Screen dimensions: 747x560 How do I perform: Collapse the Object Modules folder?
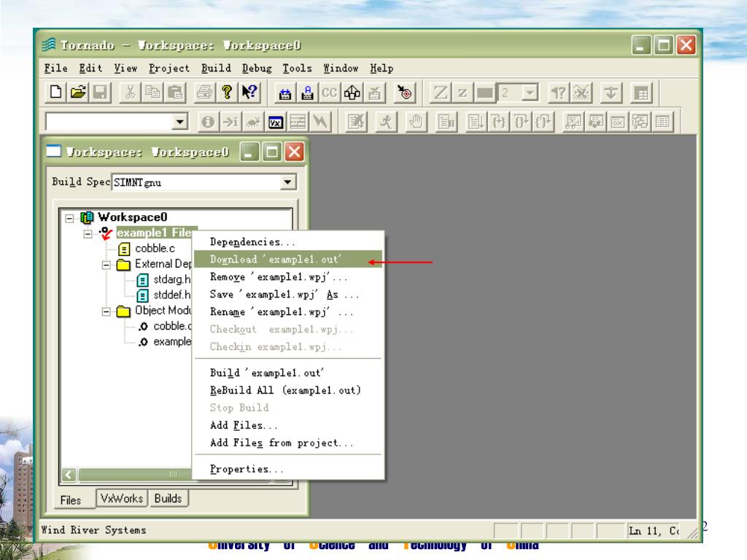tap(107, 312)
